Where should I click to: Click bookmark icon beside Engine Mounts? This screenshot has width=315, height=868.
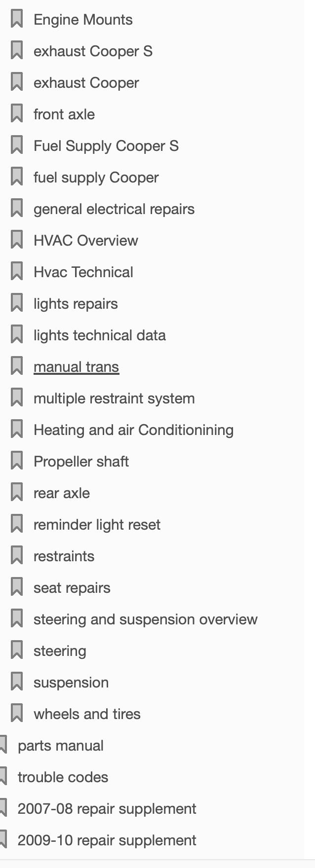tap(17, 20)
